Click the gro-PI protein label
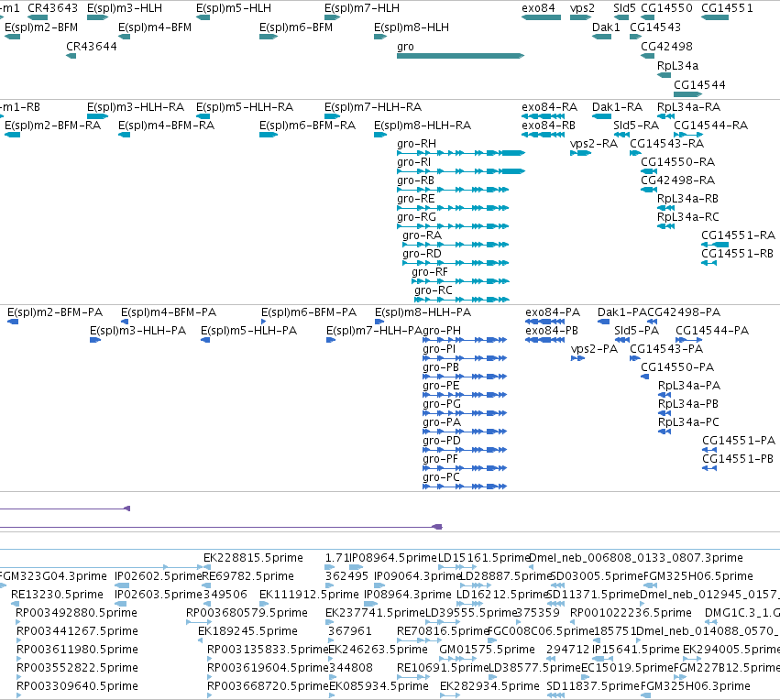Viewport: 780px width, 700px height. pos(439,349)
